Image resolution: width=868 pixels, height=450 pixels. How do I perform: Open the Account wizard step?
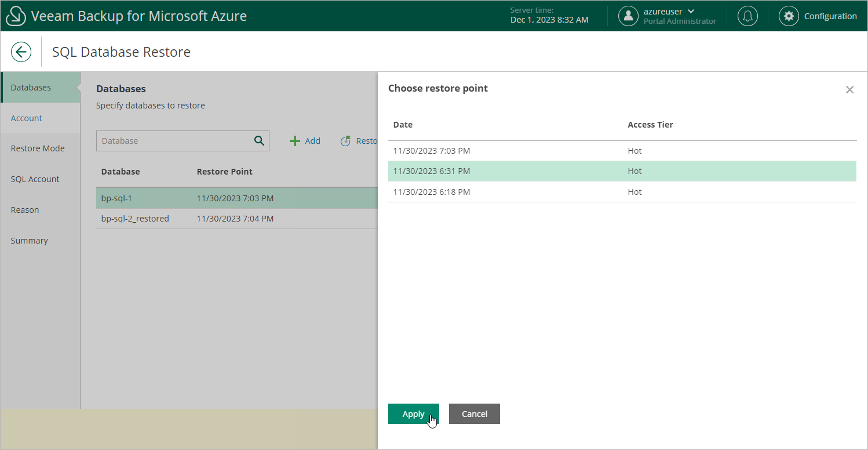tap(40, 118)
